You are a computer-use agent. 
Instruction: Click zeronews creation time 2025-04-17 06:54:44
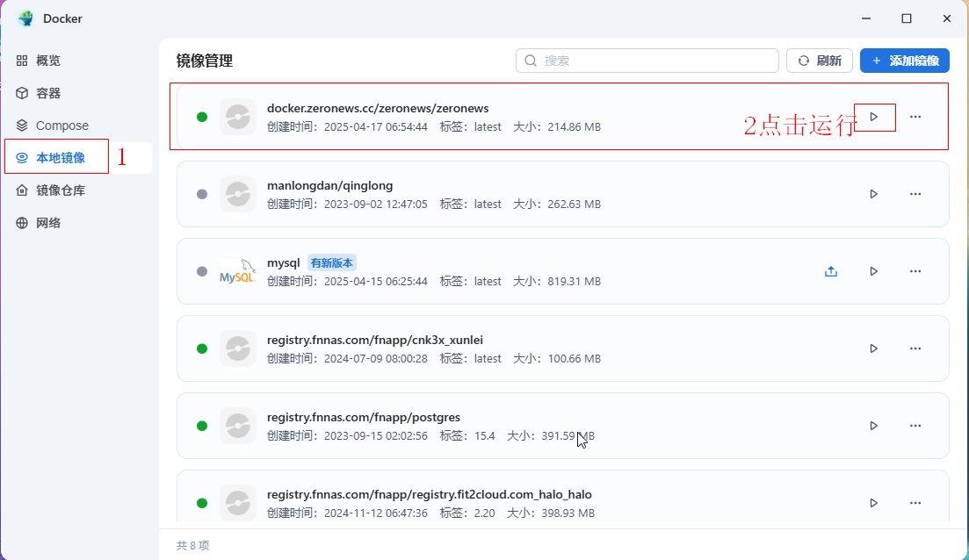pos(347,127)
